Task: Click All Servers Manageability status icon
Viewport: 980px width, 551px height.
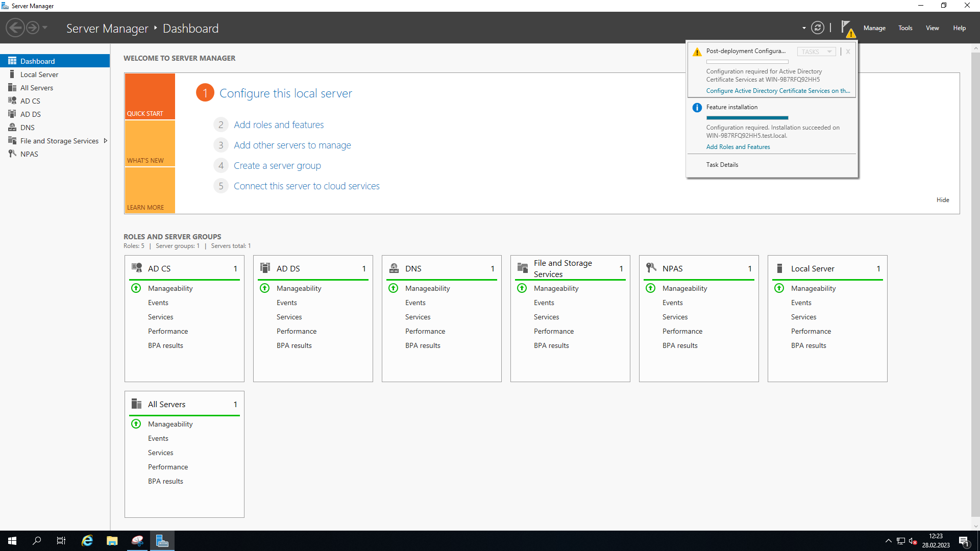Action: [136, 424]
